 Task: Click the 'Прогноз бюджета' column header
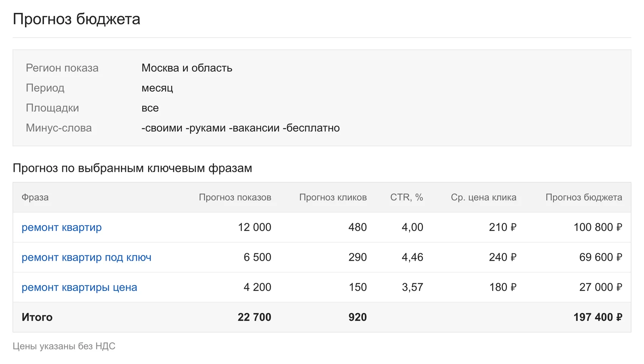[584, 197]
